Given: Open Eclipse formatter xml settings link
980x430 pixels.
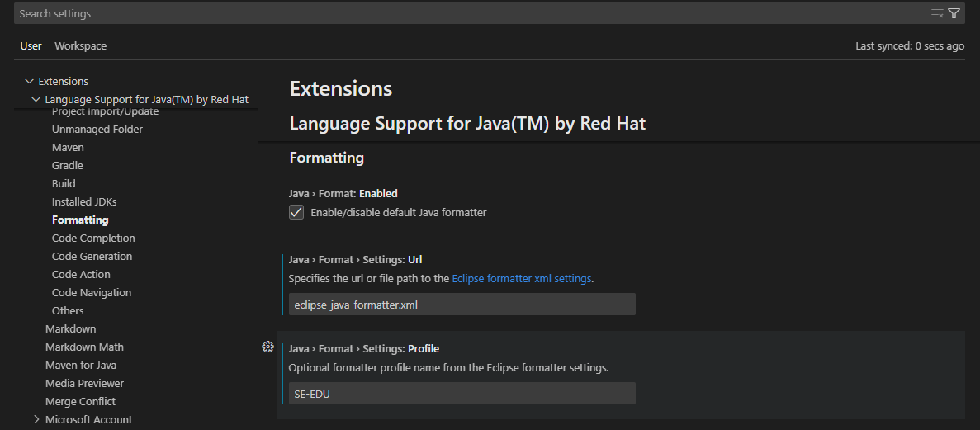Looking at the screenshot, I should 521,279.
